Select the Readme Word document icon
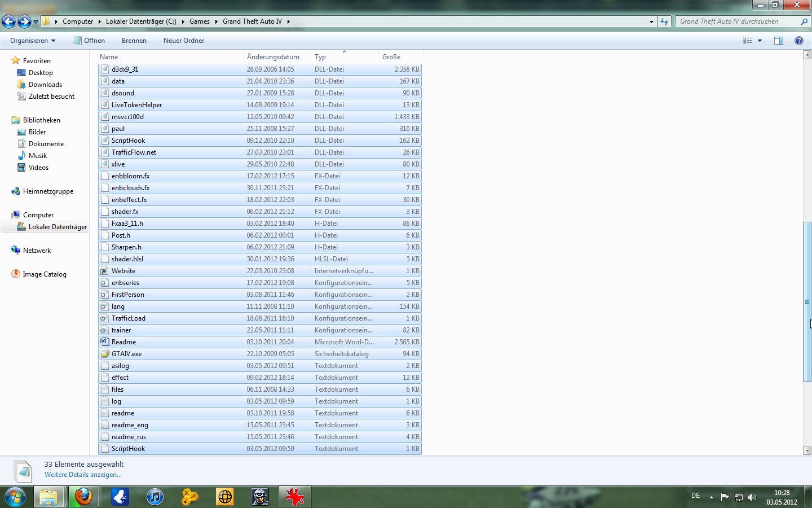 click(x=104, y=342)
